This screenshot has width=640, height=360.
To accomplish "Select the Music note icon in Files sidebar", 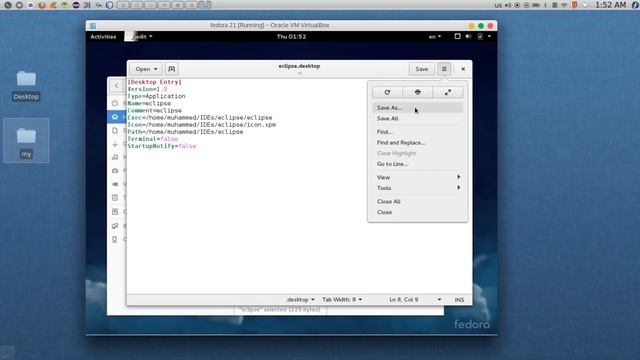I will click(115, 157).
